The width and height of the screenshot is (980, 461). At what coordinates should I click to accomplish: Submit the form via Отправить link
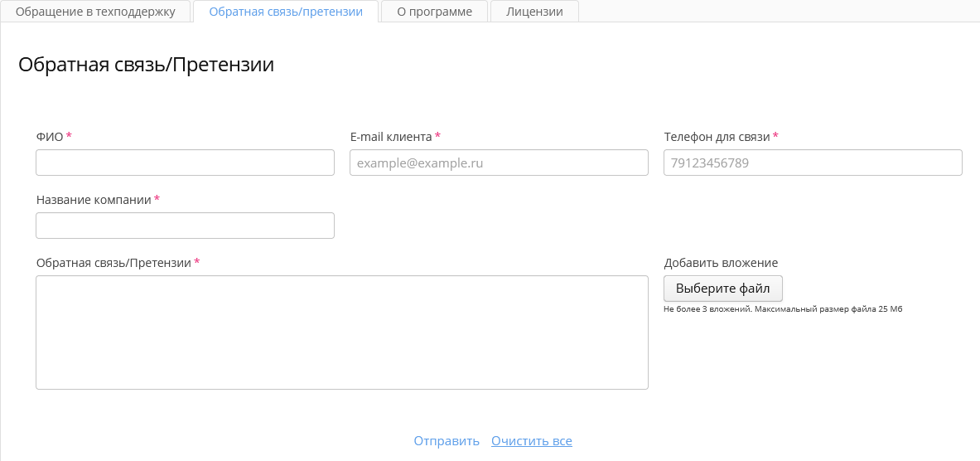pyautogui.click(x=447, y=441)
